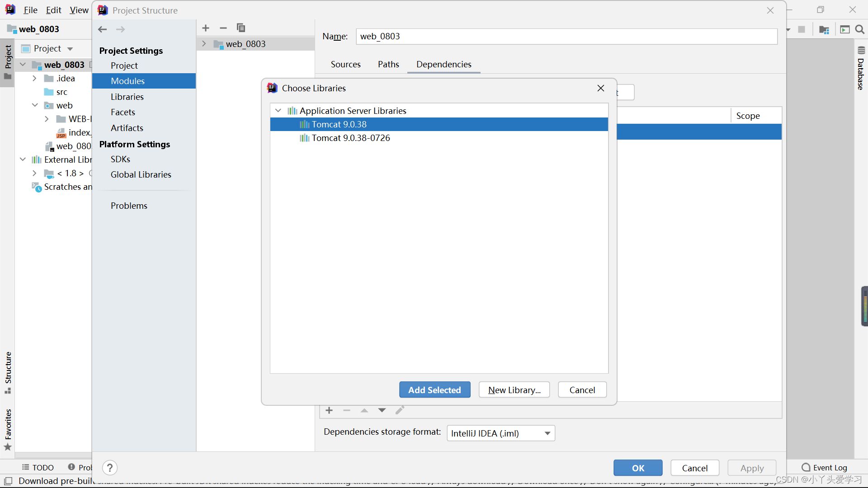Viewport: 868px width, 488px height.
Task: Expand the .idea folder in project tree
Action: coord(34,78)
